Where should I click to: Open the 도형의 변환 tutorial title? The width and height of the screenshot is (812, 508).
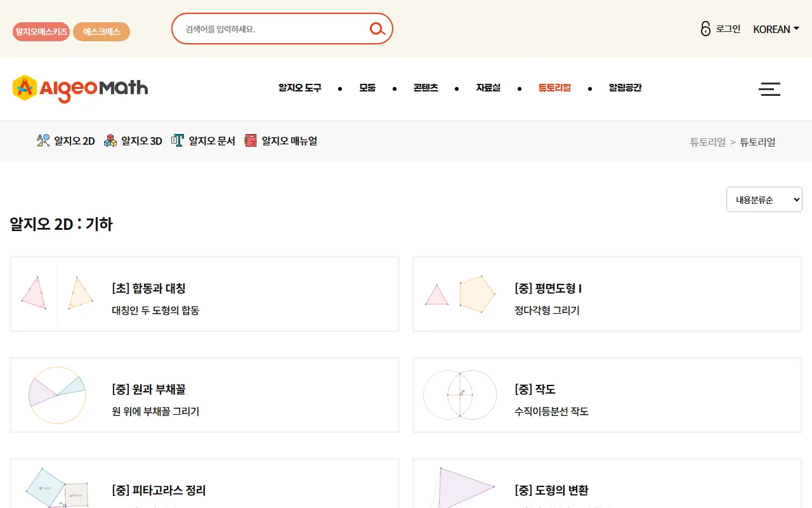551,490
